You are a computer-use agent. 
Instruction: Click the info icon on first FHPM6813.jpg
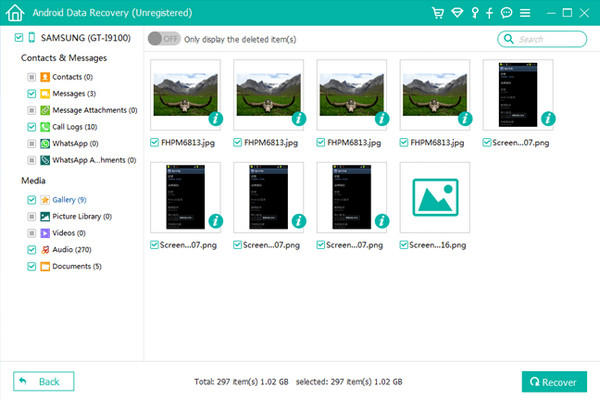[215, 119]
